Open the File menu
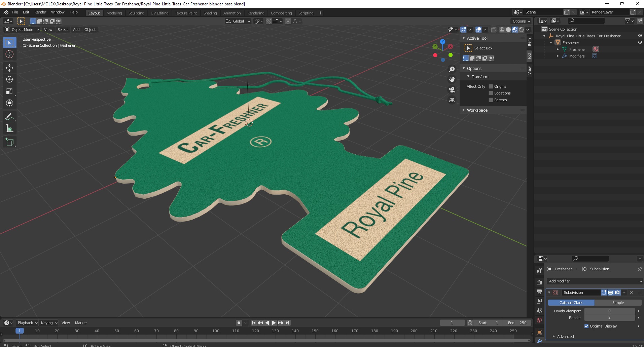The image size is (644, 347). click(x=15, y=12)
